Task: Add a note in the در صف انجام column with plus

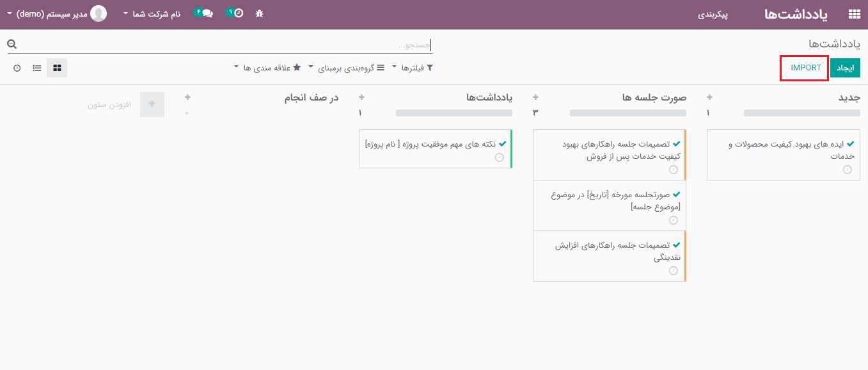Action: pyautogui.click(x=187, y=97)
